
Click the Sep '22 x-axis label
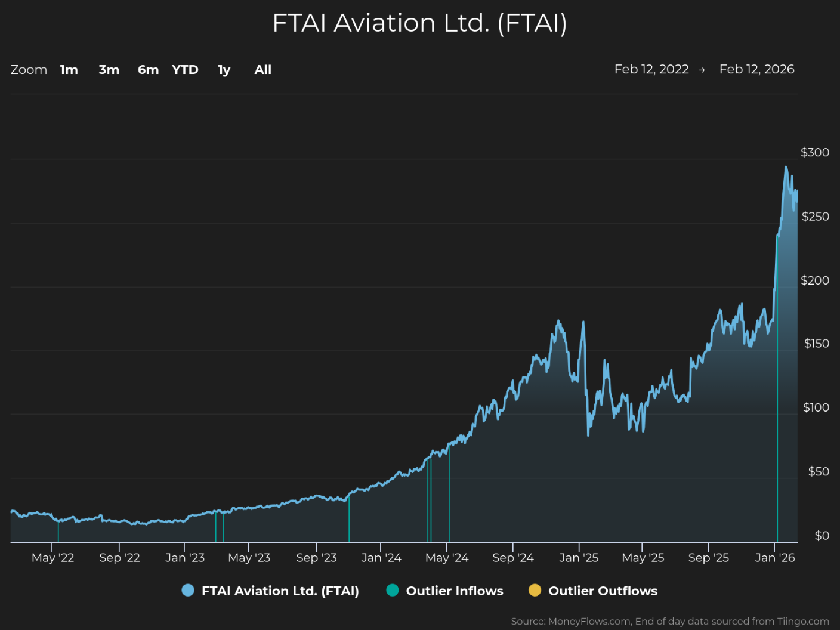pyautogui.click(x=119, y=557)
